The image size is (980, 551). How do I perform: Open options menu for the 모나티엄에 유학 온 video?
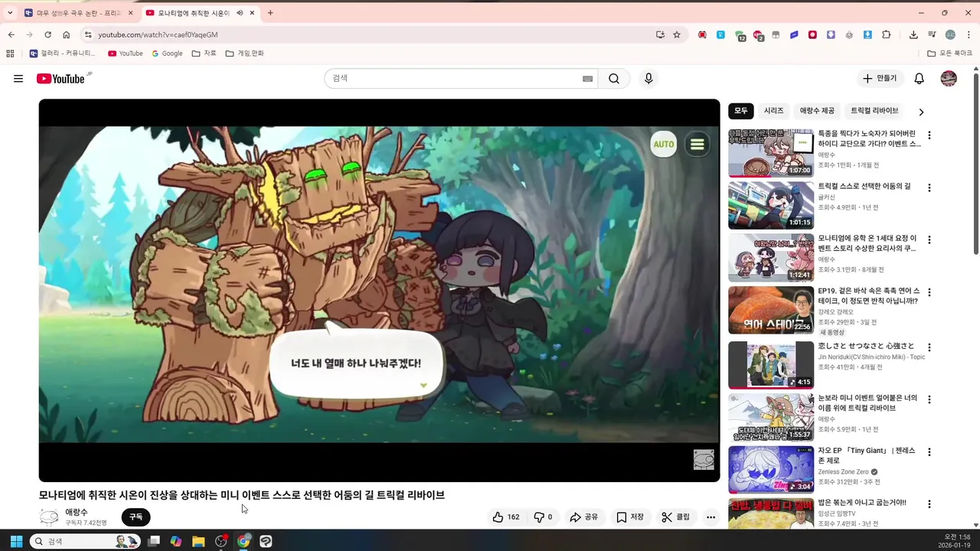coord(929,240)
